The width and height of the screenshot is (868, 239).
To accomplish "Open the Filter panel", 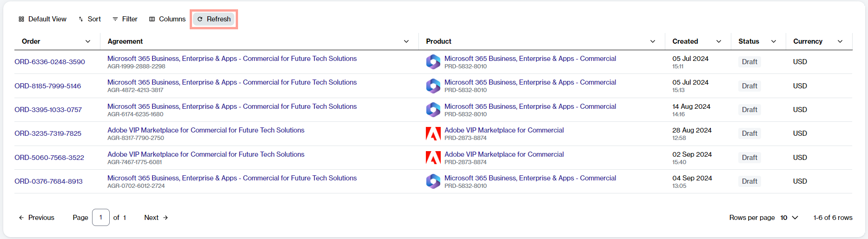I will pos(125,19).
